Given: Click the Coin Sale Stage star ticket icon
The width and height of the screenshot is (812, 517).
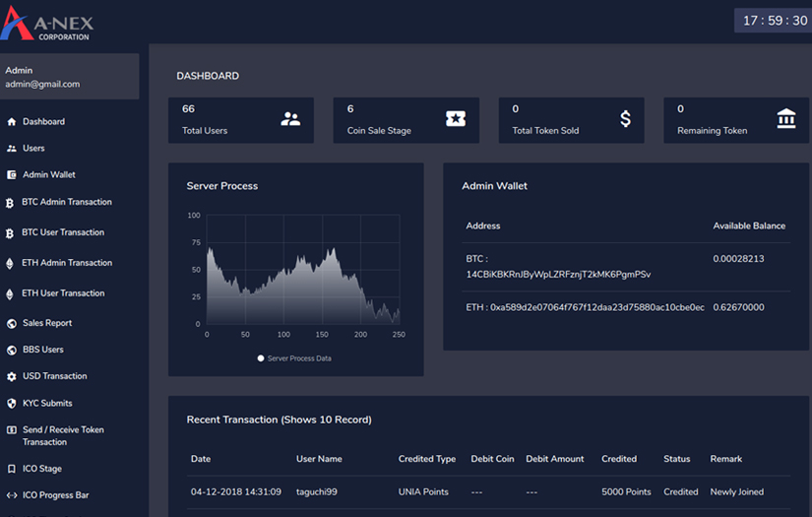Looking at the screenshot, I should 456,118.
